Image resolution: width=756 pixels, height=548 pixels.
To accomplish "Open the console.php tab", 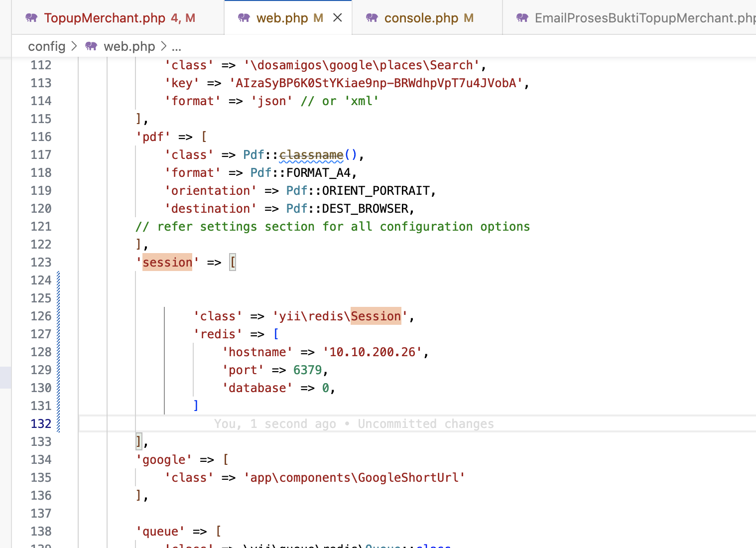I will [421, 18].
